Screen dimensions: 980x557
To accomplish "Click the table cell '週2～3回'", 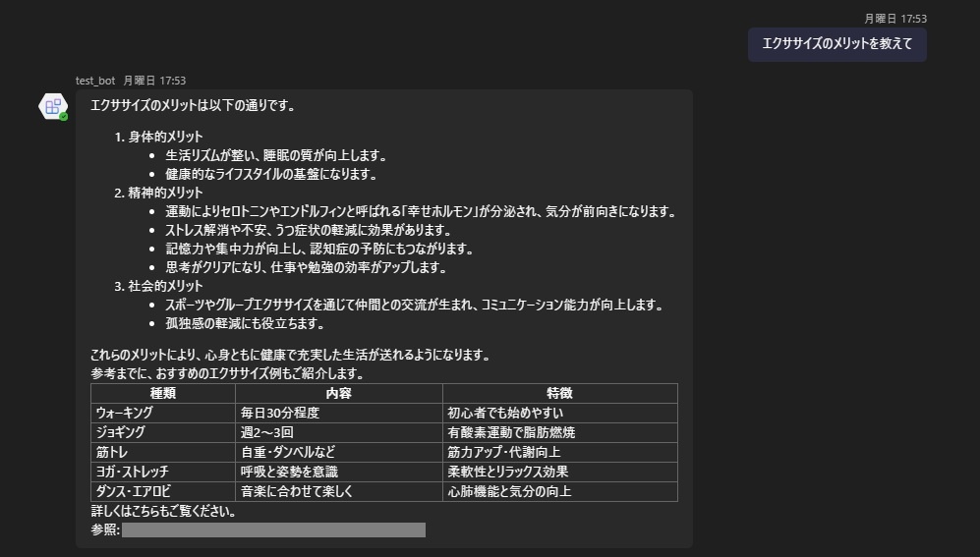I will tap(339, 432).
